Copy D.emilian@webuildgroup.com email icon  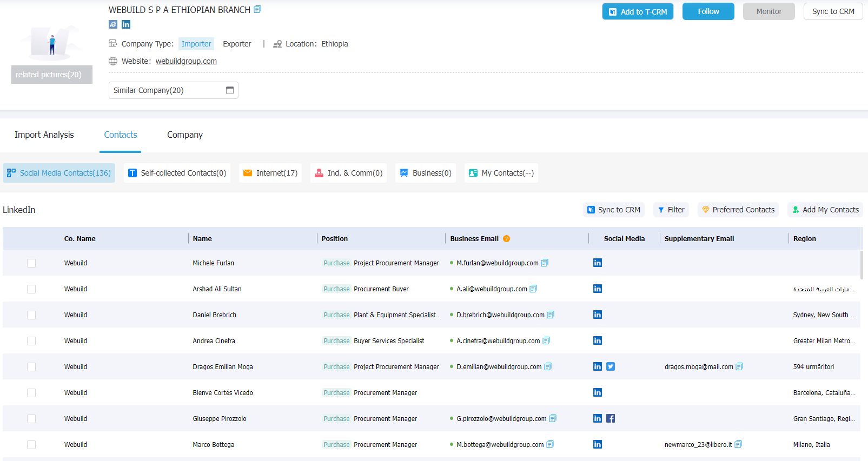(548, 366)
